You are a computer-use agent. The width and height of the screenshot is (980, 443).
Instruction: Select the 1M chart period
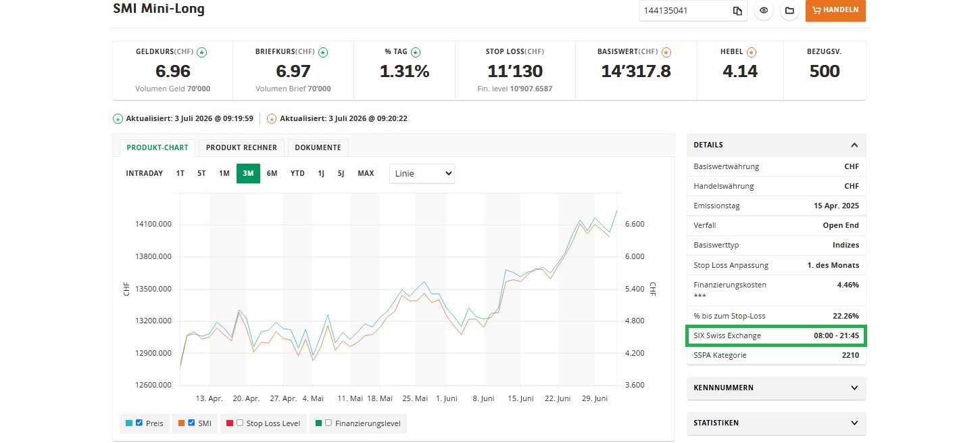(224, 173)
